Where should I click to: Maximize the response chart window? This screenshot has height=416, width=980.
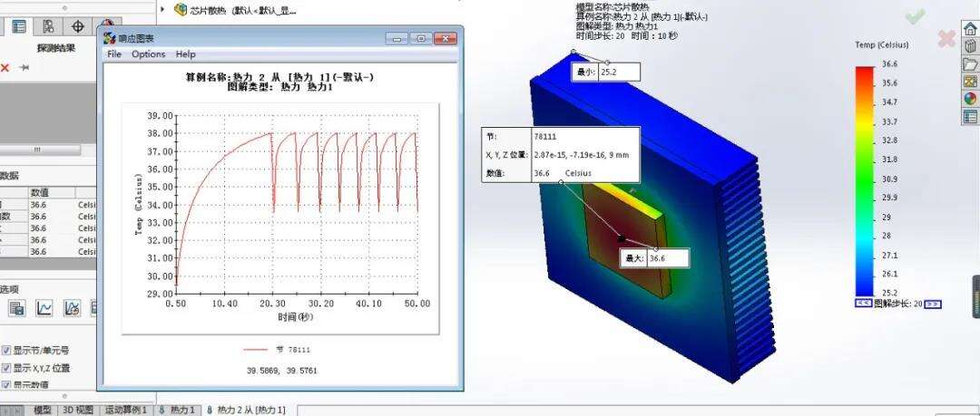tap(421, 39)
